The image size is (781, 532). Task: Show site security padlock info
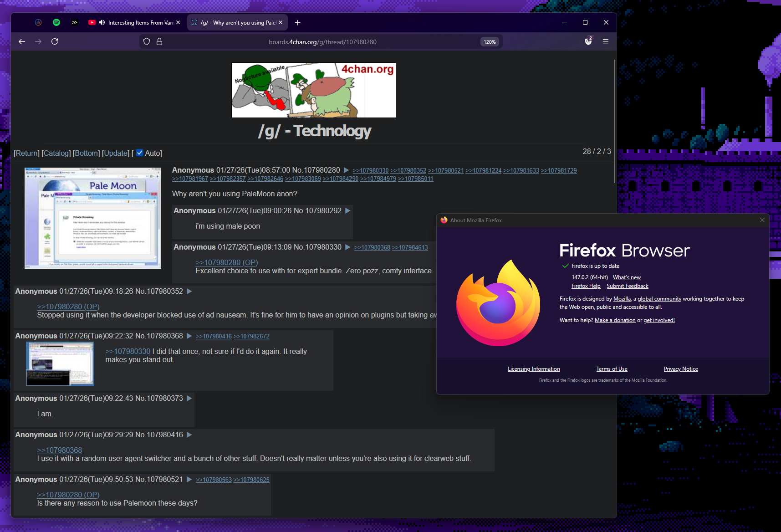click(159, 41)
